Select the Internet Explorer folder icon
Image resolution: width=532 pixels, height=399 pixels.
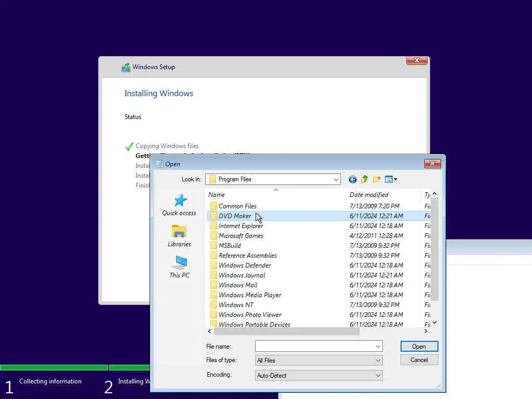[214, 225]
